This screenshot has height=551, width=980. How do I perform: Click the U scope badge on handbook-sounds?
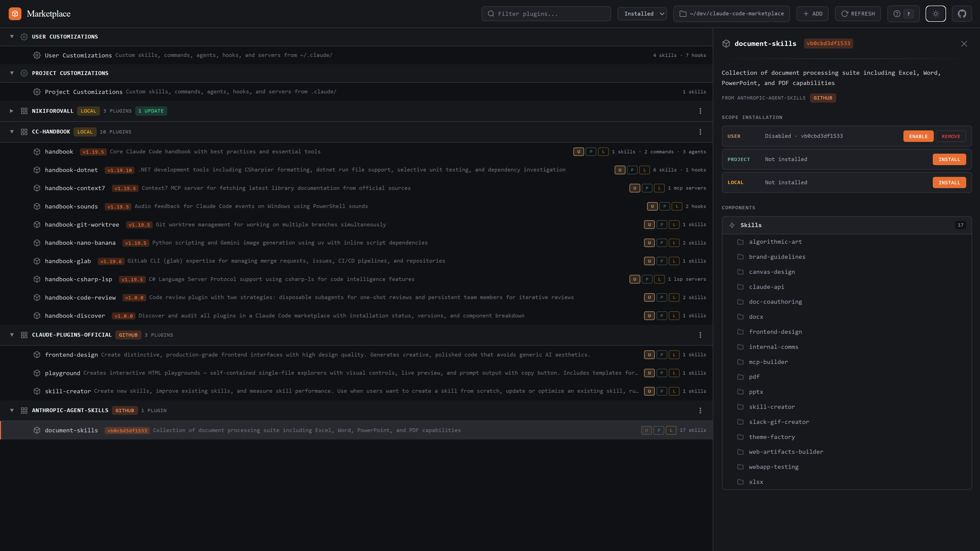click(x=652, y=206)
